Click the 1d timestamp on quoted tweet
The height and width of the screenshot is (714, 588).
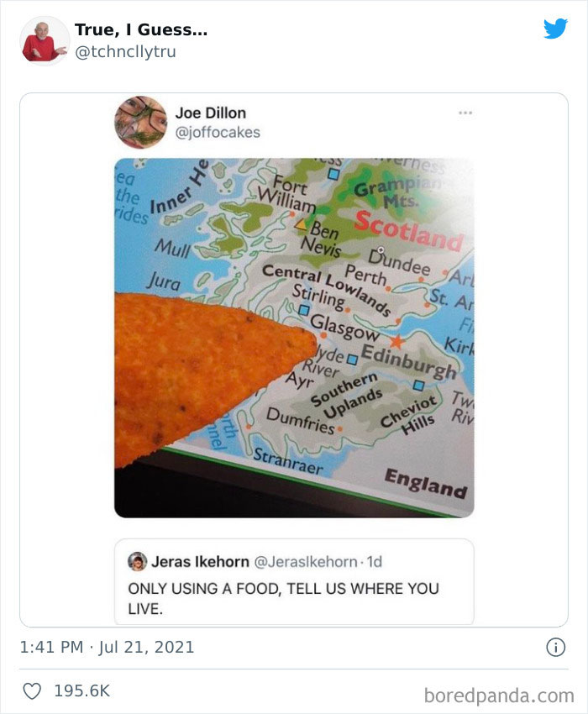(375, 562)
